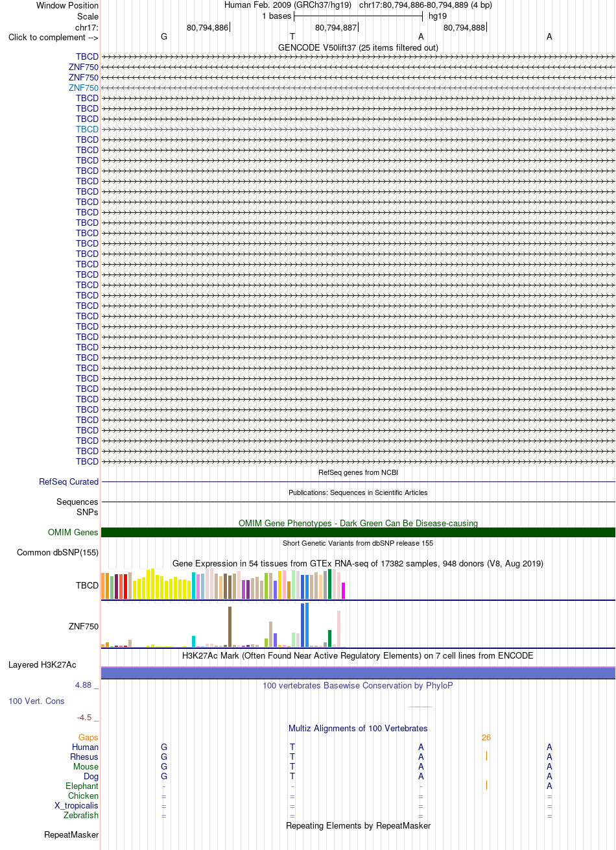Select the X_tropicalis alignment row label

coord(77,806)
